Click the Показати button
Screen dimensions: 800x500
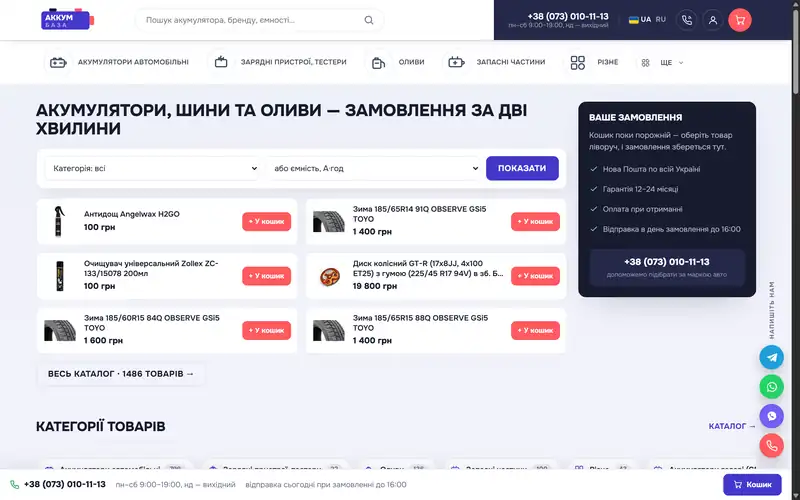click(x=522, y=168)
